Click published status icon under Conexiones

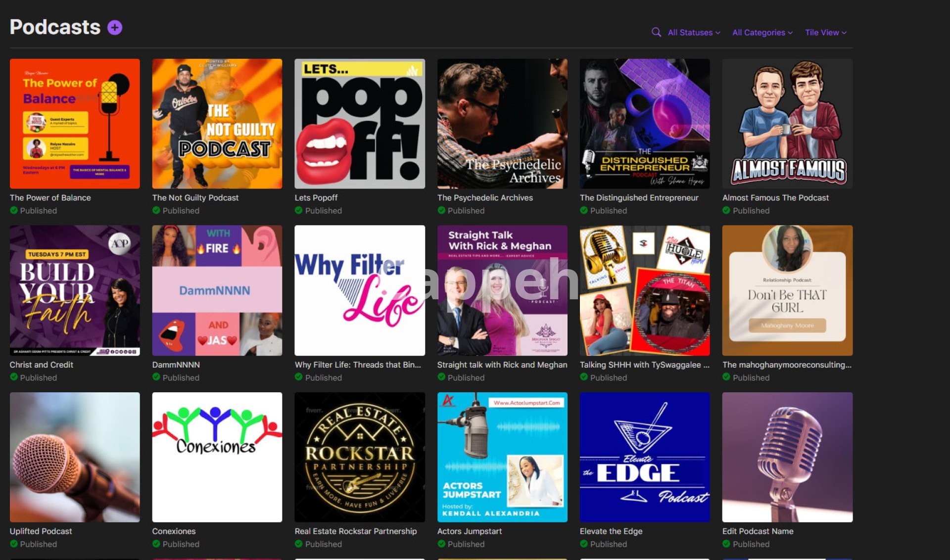click(x=156, y=544)
